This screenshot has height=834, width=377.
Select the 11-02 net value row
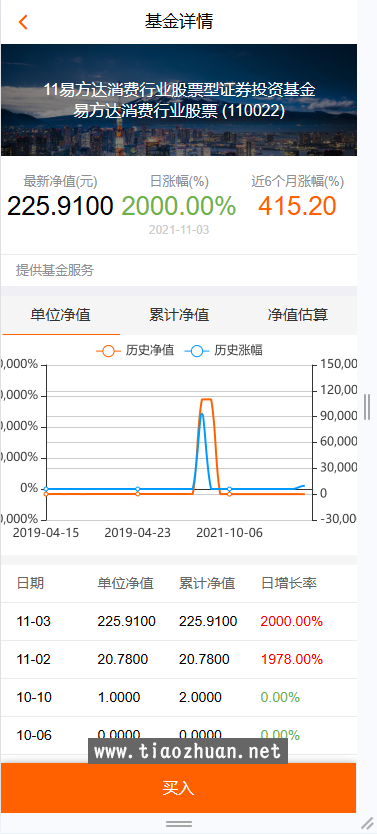pos(179,660)
